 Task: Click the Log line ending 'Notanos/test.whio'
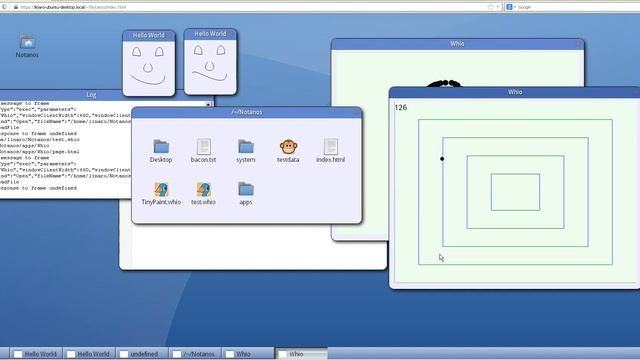pos(40,140)
